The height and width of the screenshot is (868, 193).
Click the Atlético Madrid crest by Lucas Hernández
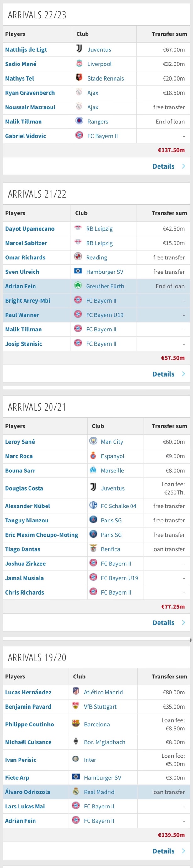[x=76, y=692]
